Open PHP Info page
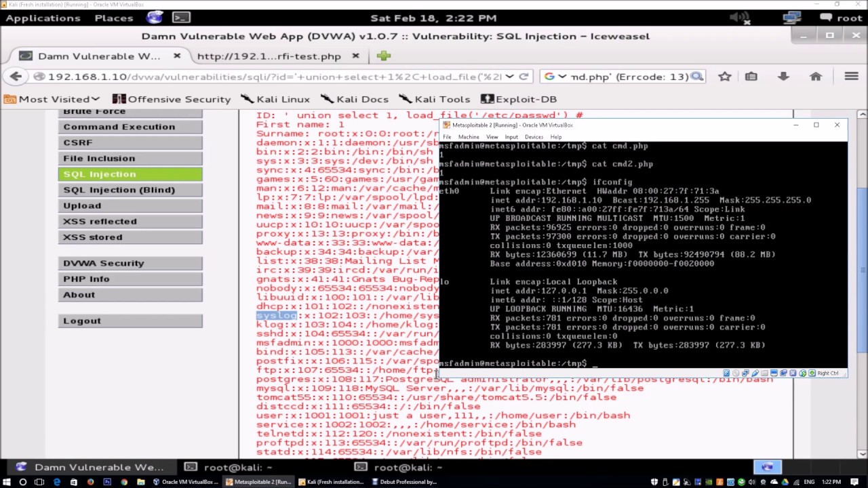 pos(130,279)
